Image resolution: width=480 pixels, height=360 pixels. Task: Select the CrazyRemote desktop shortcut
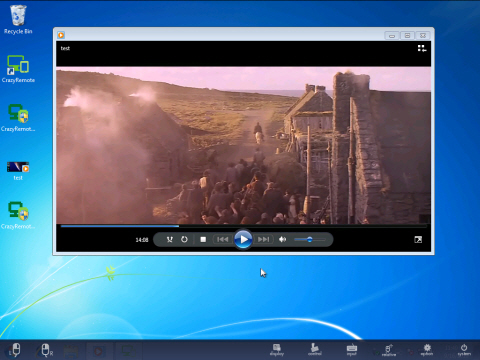click(18, 69)
